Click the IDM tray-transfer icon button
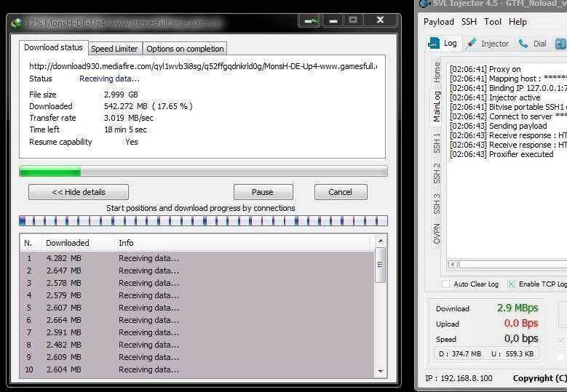 [x=310, y=21]
